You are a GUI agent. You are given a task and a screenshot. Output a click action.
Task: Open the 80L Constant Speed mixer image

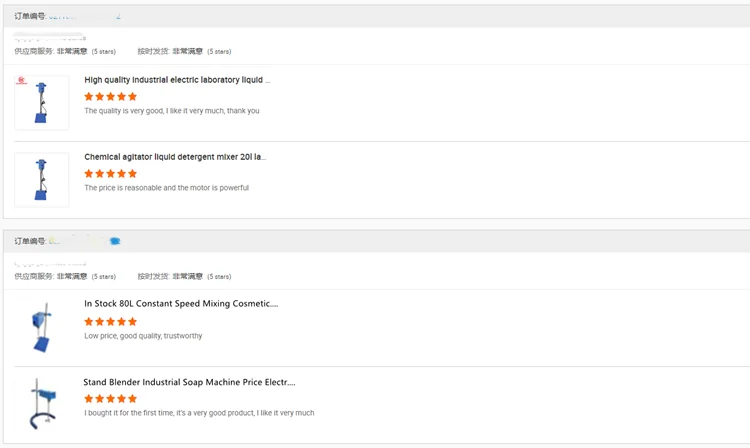[42, 327]
